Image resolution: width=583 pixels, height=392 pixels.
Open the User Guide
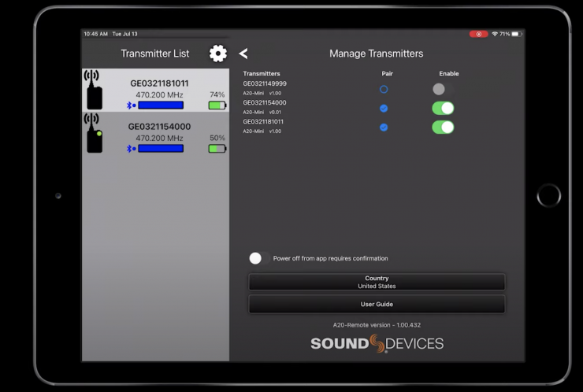point(377,304)
